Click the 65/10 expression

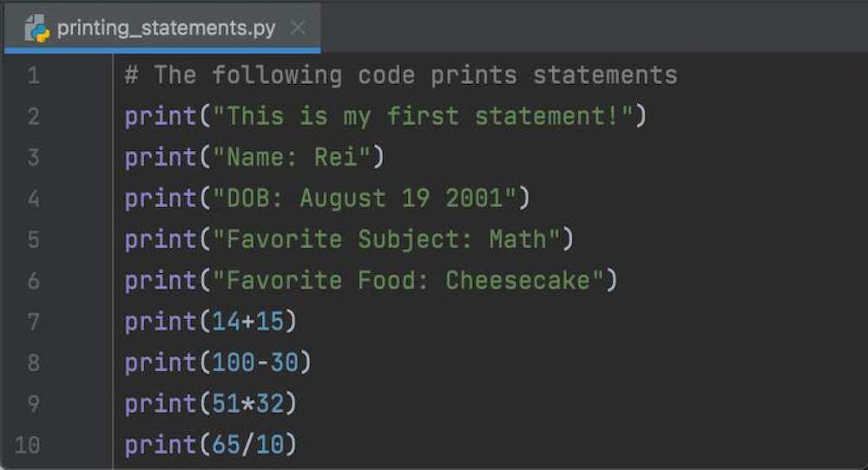(248, 446)
